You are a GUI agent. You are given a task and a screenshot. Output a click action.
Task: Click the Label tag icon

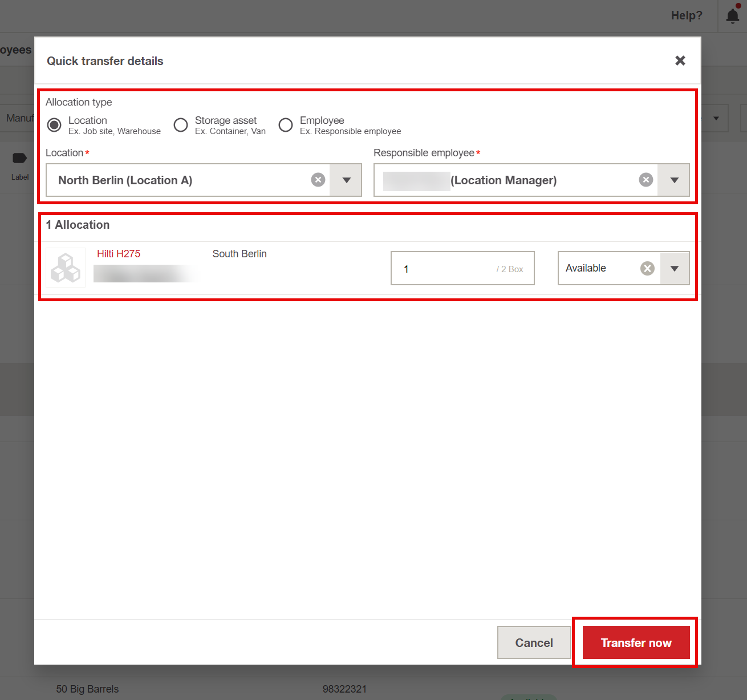[x=19, y=159]
